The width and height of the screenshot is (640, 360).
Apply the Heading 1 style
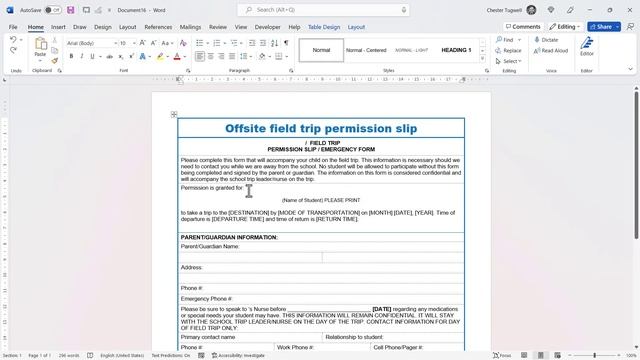[456, 50]
